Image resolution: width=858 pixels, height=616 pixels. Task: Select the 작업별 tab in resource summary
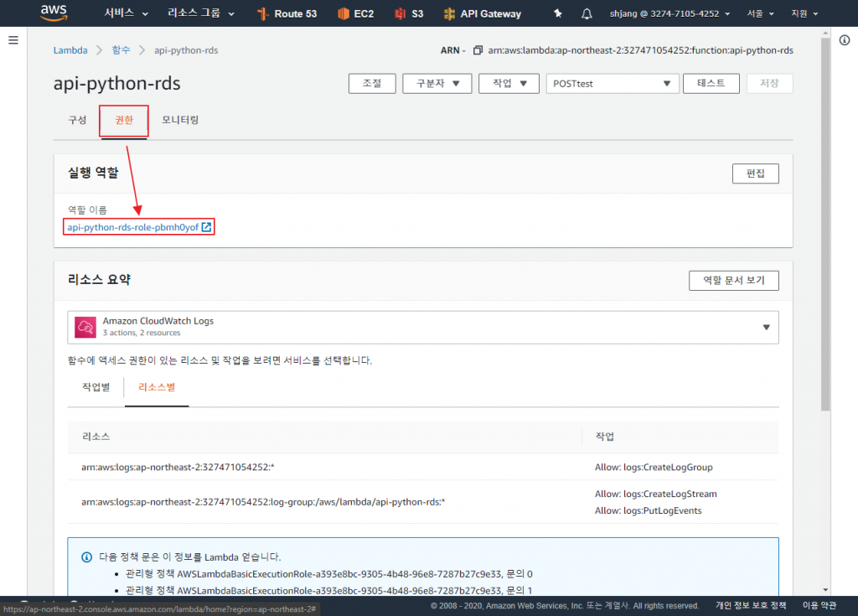95,387
